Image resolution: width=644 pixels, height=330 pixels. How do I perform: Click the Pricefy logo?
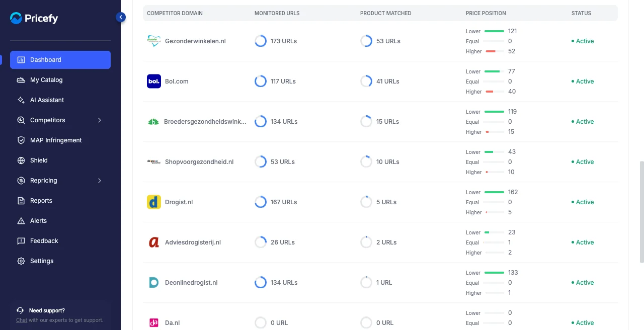(x=34, y=18)
